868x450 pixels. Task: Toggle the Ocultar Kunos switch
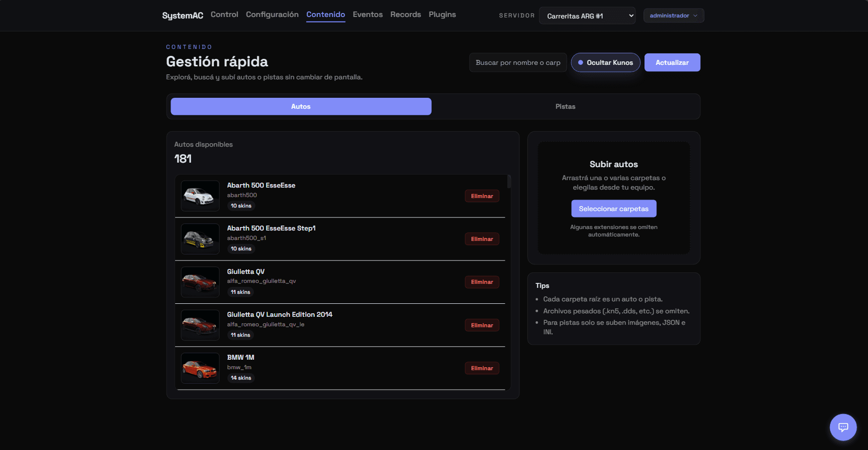[606, 62]
